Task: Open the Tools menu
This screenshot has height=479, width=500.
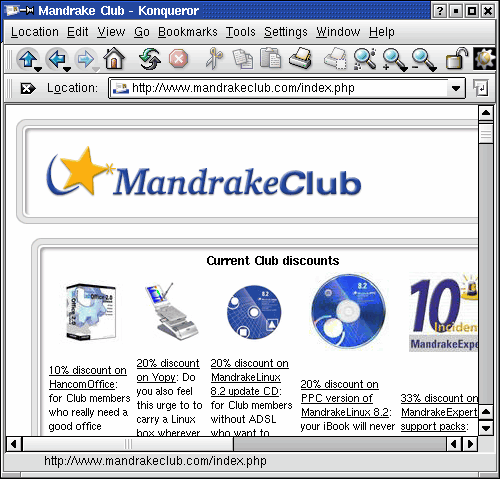Action: pyautogui.click(x=241, y=32)
